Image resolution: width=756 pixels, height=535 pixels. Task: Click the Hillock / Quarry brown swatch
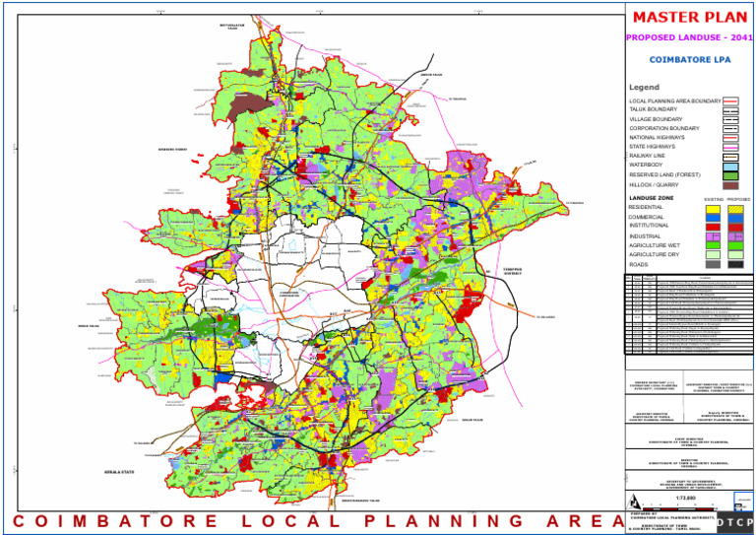point(730,185)
